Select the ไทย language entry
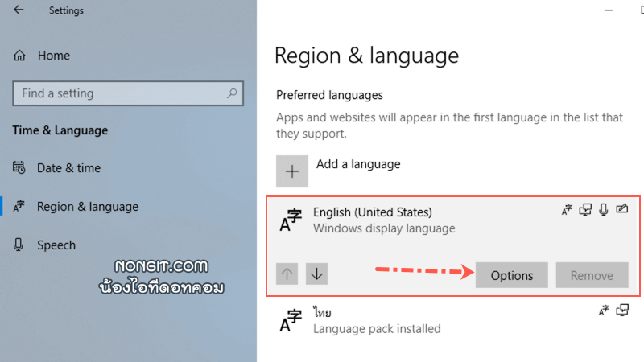The image size is (644, 362). coord(453,320)
